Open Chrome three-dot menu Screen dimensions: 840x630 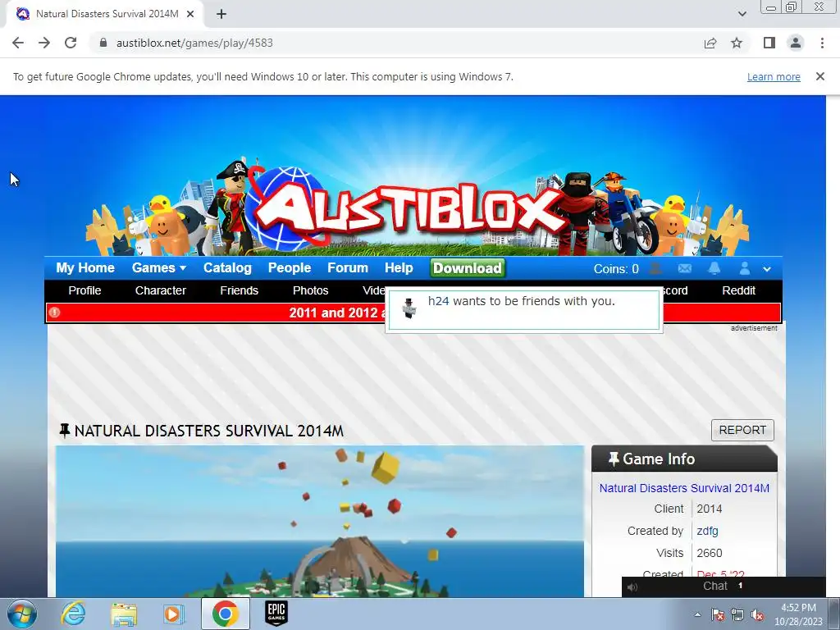[822, 43]
